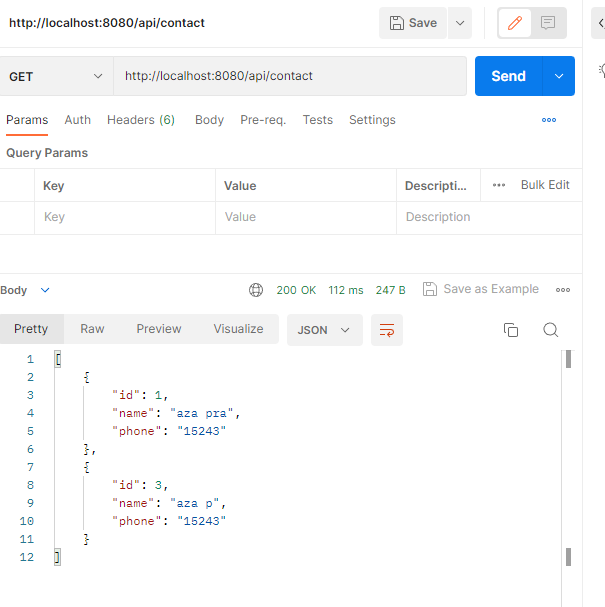Open the JSON format dropdown
Viewport: 605px width, 607px height.
(324, 330)
